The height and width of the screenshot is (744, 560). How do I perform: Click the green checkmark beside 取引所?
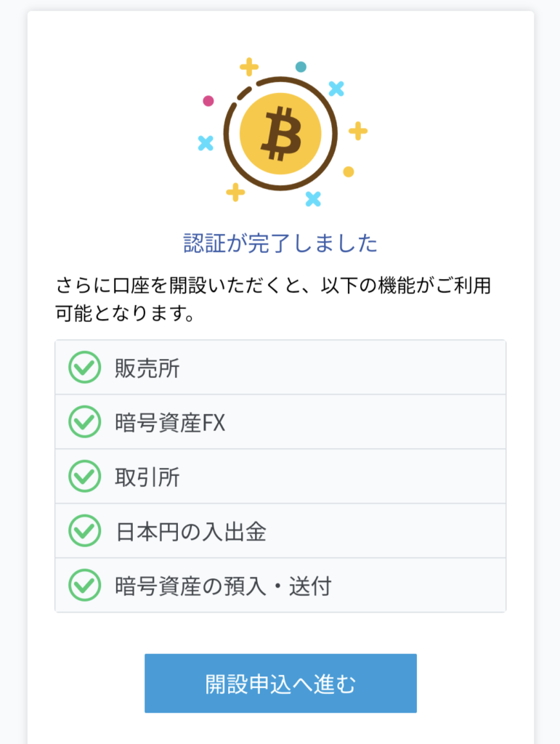[x=84, y=477]
